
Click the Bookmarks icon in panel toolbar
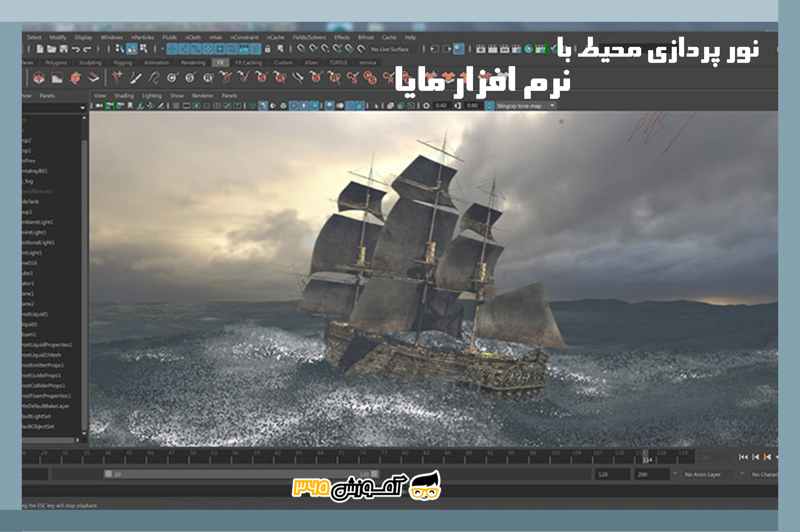coord(130,106)
